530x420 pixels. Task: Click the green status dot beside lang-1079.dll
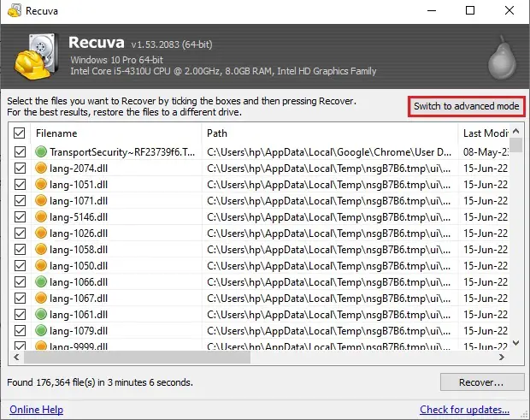(41, 330)
